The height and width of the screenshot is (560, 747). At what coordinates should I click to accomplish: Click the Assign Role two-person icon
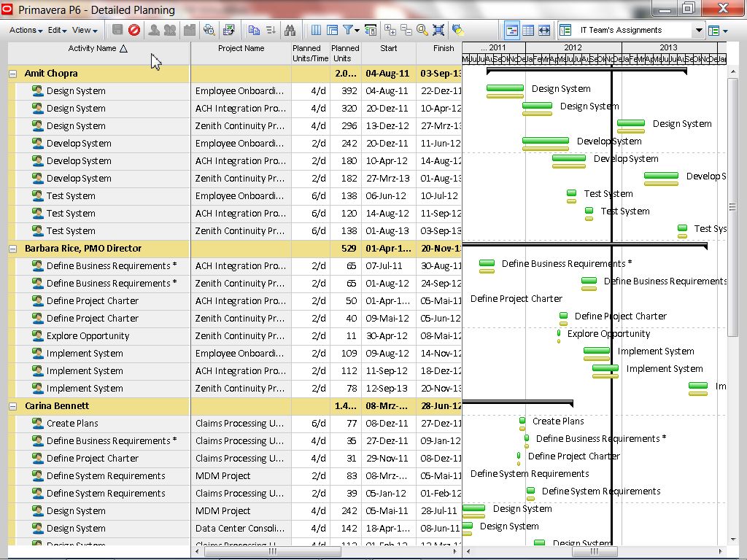pyautogui.click(x=170, y=30)
